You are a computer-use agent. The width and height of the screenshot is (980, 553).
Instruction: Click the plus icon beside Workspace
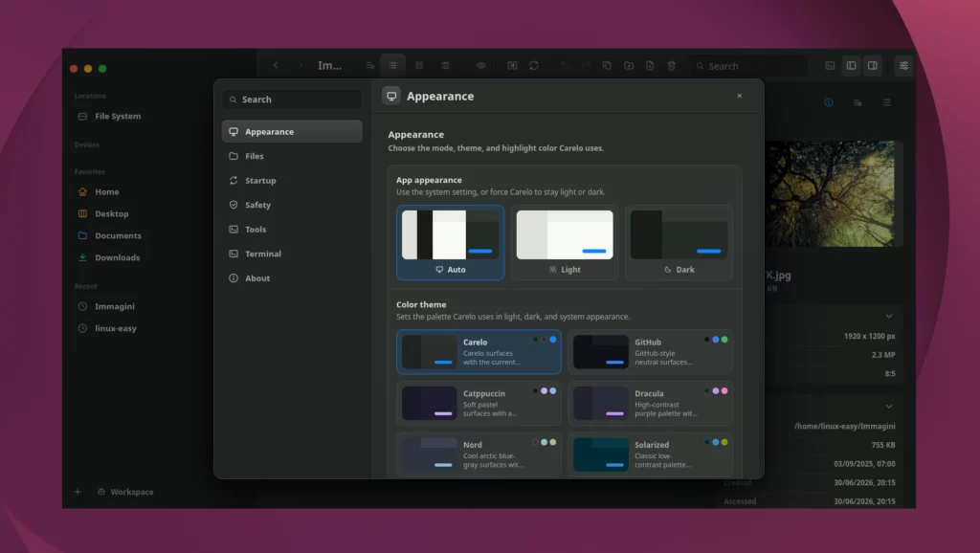78,492
